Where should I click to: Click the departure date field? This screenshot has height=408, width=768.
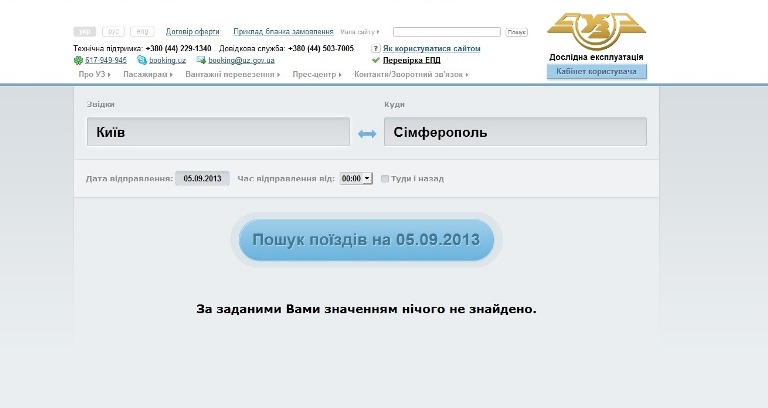202,178
